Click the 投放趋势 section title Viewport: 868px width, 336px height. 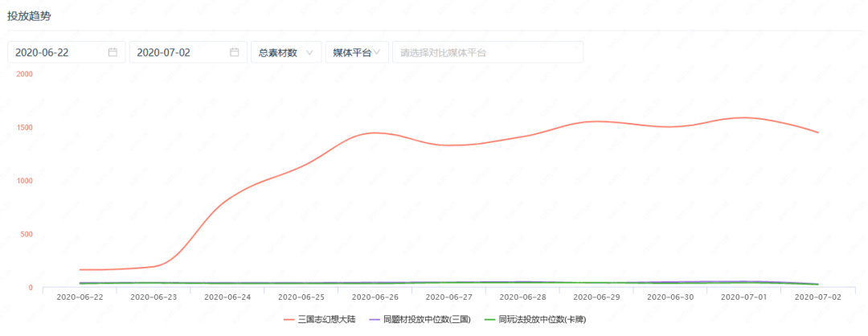29,16
